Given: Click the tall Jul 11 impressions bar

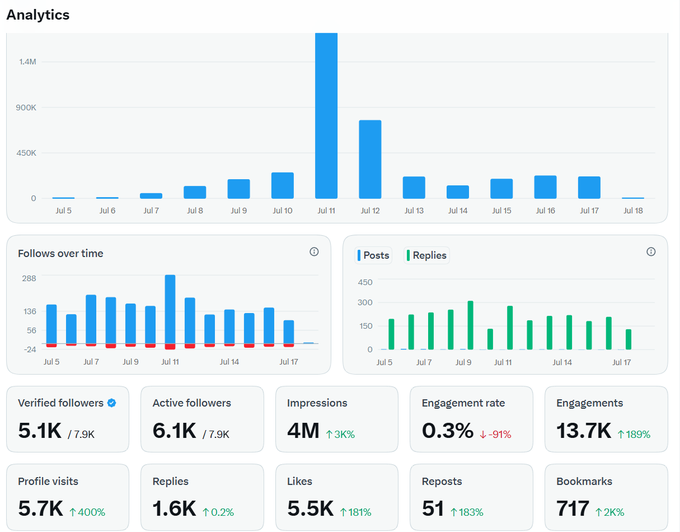Looking at the screenshot, I should (326, 116).
